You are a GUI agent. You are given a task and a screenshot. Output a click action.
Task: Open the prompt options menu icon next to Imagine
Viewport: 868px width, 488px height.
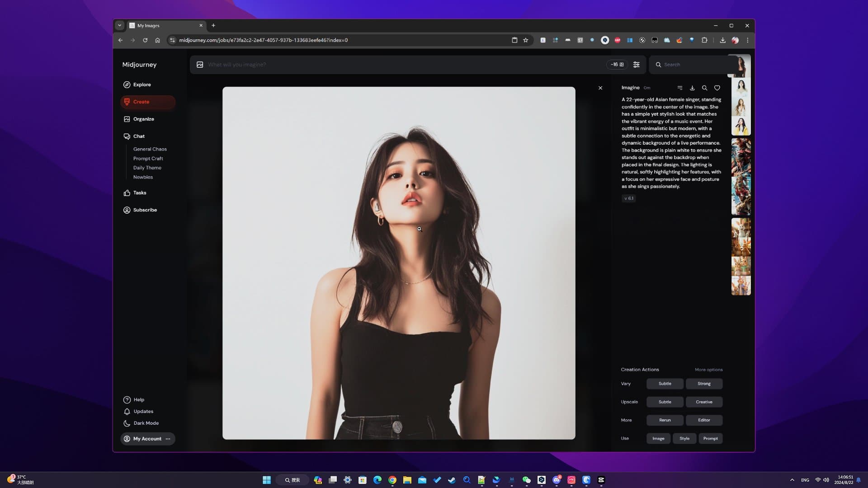pos(679,88)
